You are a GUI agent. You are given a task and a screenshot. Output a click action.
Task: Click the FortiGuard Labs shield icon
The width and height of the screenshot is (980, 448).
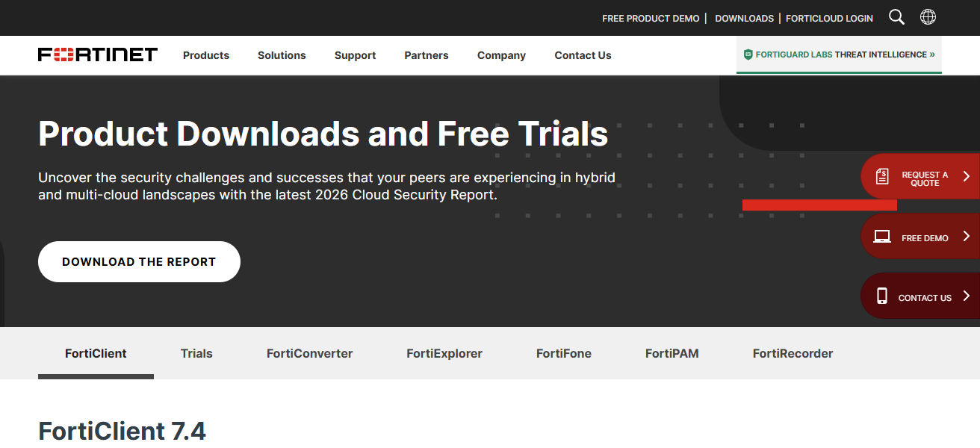(x=748, y=55)
